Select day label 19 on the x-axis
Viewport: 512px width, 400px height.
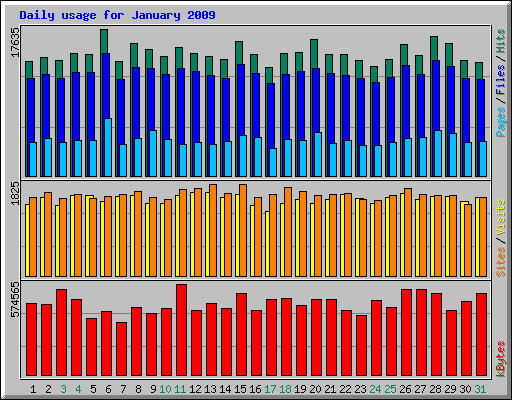click(x=300, y=389)
